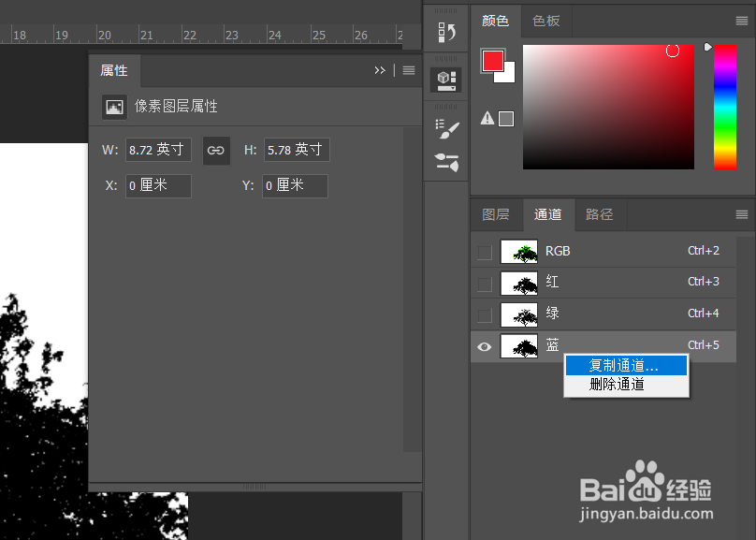Open the 3D panel icon

click(446, 80)
